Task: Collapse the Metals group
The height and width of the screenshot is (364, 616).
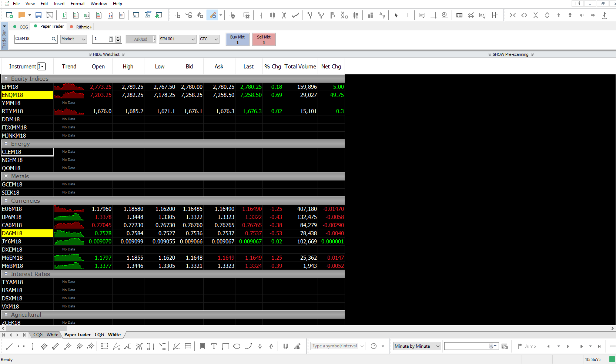Action: pos(6,176)
